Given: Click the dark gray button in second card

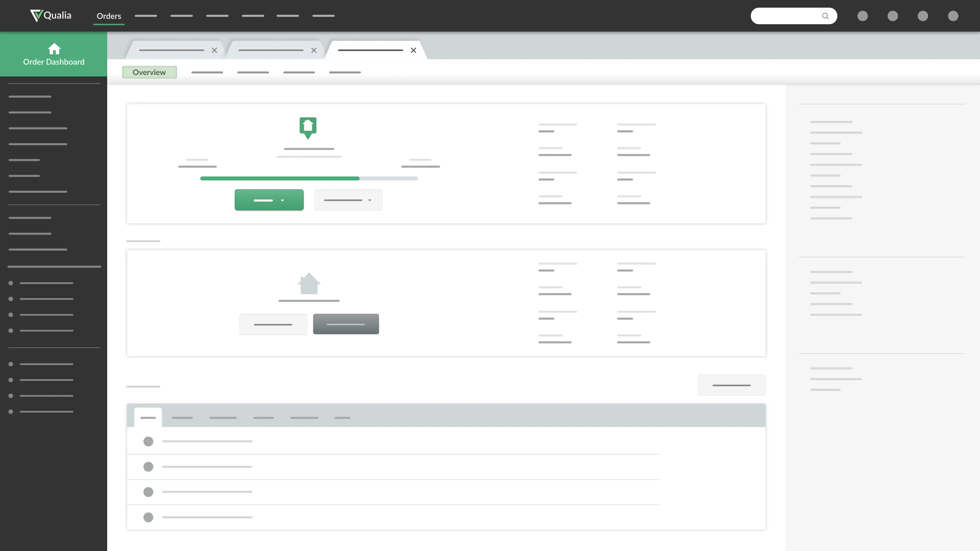Looking at the screenshot, I should (x=346, y=324).
